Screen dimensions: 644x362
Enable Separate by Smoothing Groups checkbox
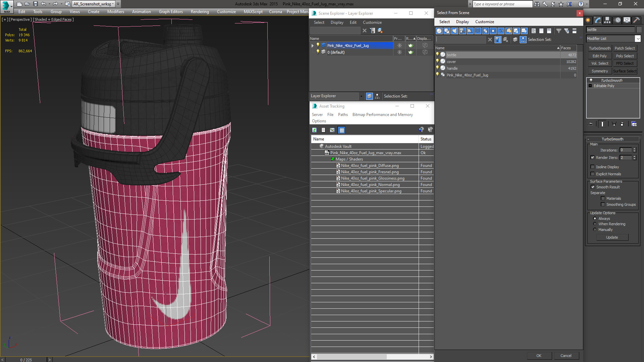(x=603, y=204)
